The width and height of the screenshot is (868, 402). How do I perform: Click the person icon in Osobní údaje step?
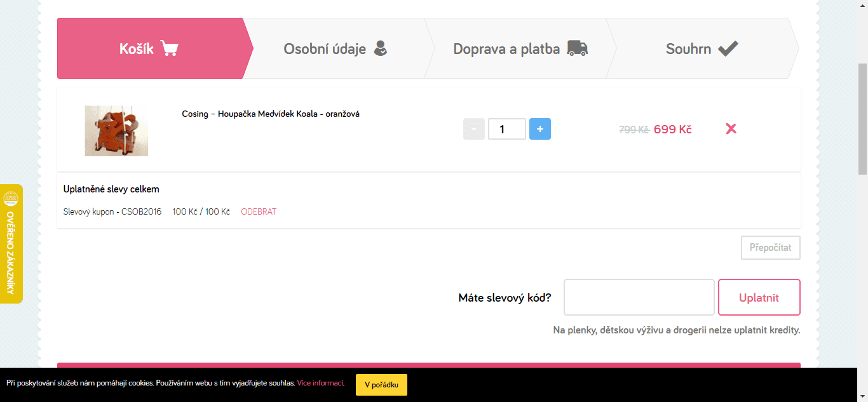click(x=381, y=47)
